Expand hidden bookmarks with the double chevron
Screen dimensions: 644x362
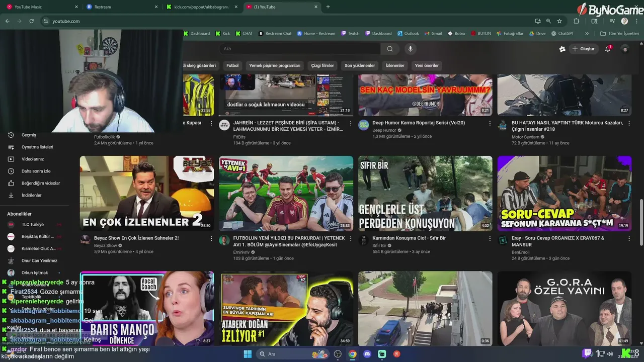[x=587, y=34]
